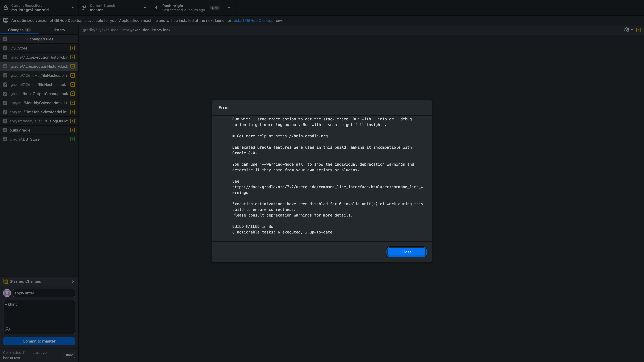
Task: Click the file modified icon at top right
Action: pos(638,30)
